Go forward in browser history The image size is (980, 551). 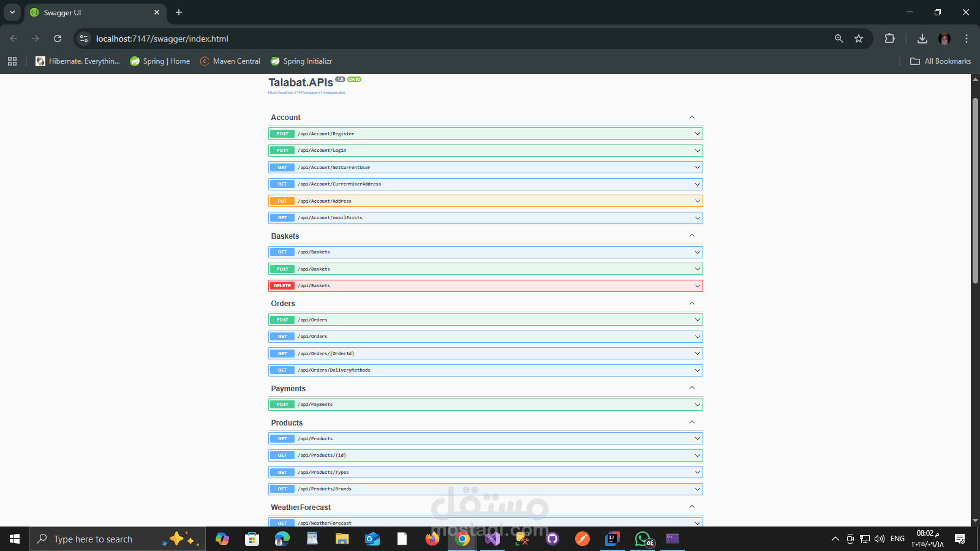36,39
